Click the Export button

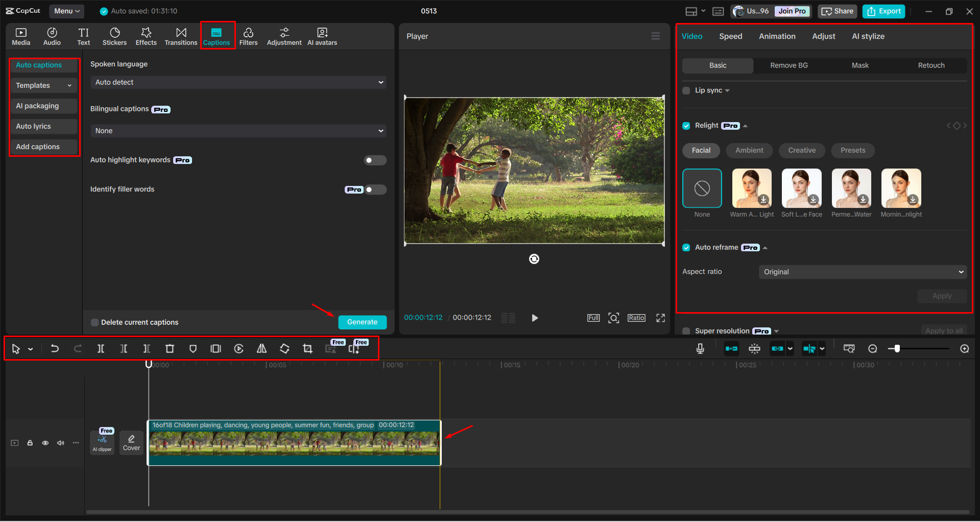pos(883,11)
